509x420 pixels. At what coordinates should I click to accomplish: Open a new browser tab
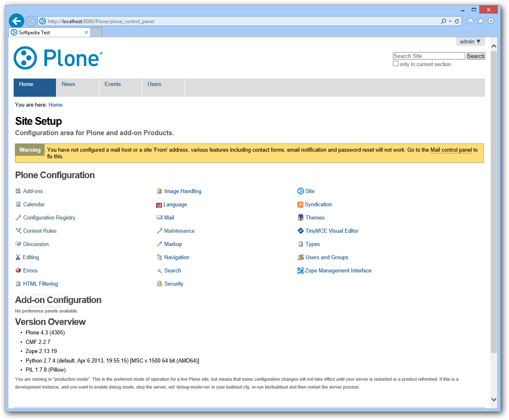coord(96,32)
